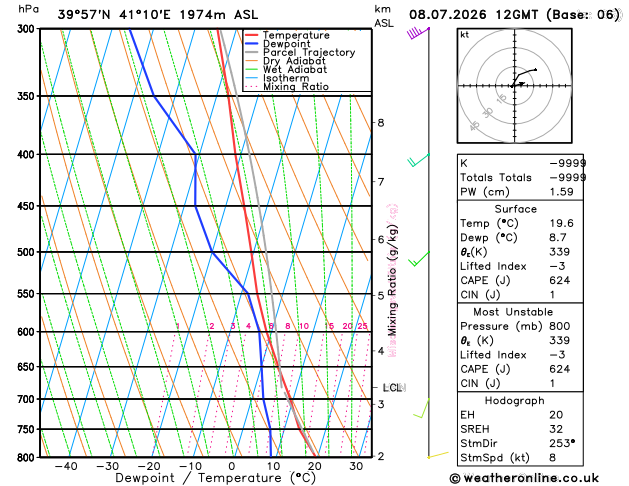The image size is (629, 486).
Task: Click the Surface Lifted Index row label
Action: [x=493, y=266]
